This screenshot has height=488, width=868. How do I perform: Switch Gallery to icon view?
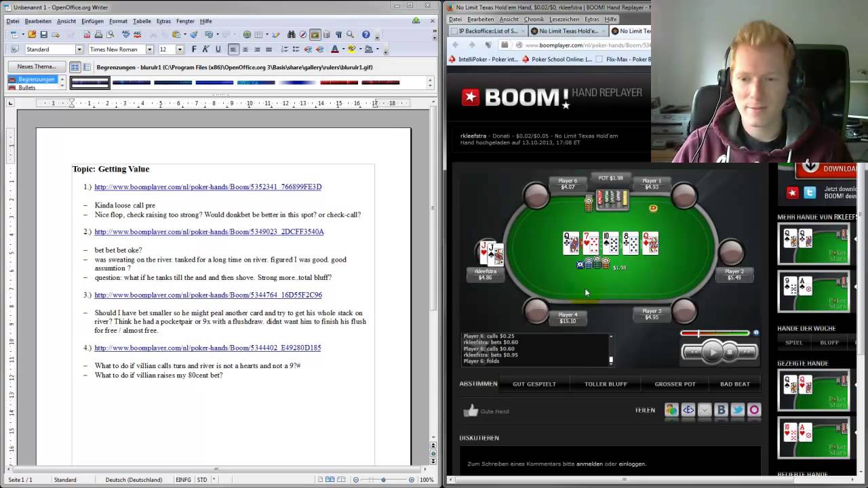(x=75, y=67)
